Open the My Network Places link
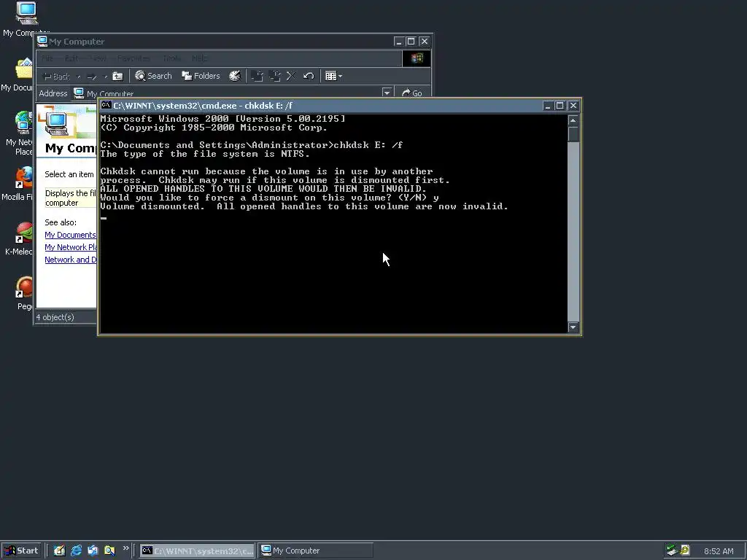 pyautogui.click(x=71, y=247)
